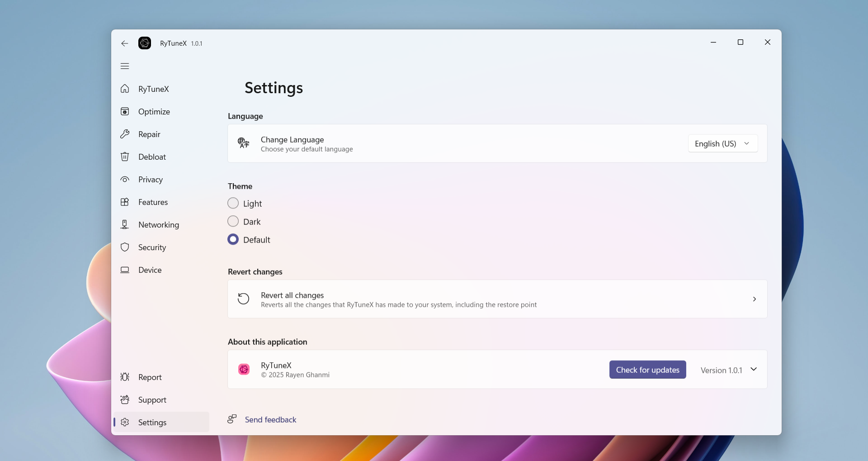Go to the Optimize section
The width and height of the screenshot is (868, 461).
click(x=161, y=111)
